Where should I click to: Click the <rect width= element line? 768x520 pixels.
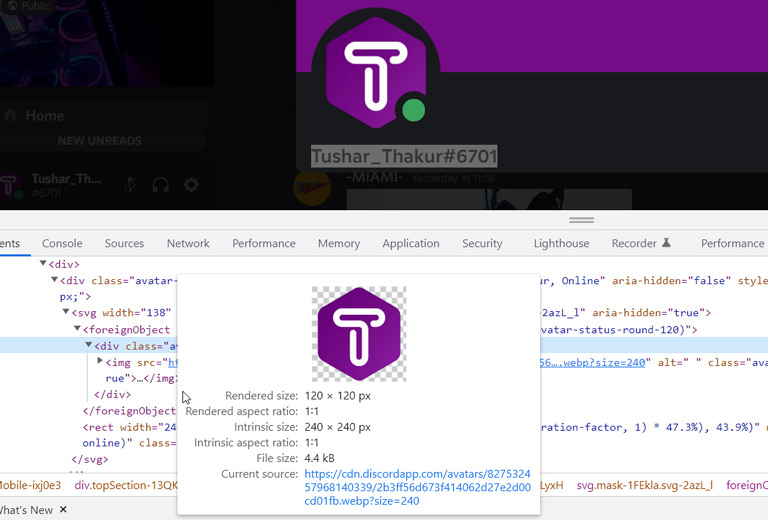(129, 427)
